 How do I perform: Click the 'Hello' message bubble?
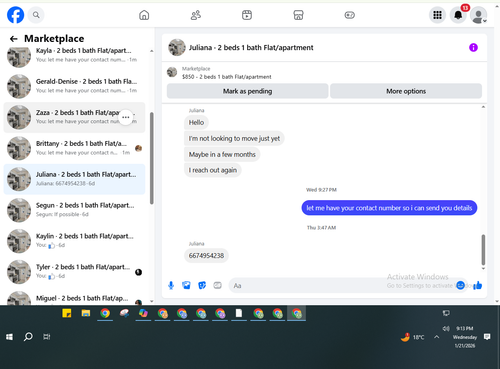(196, 122)
